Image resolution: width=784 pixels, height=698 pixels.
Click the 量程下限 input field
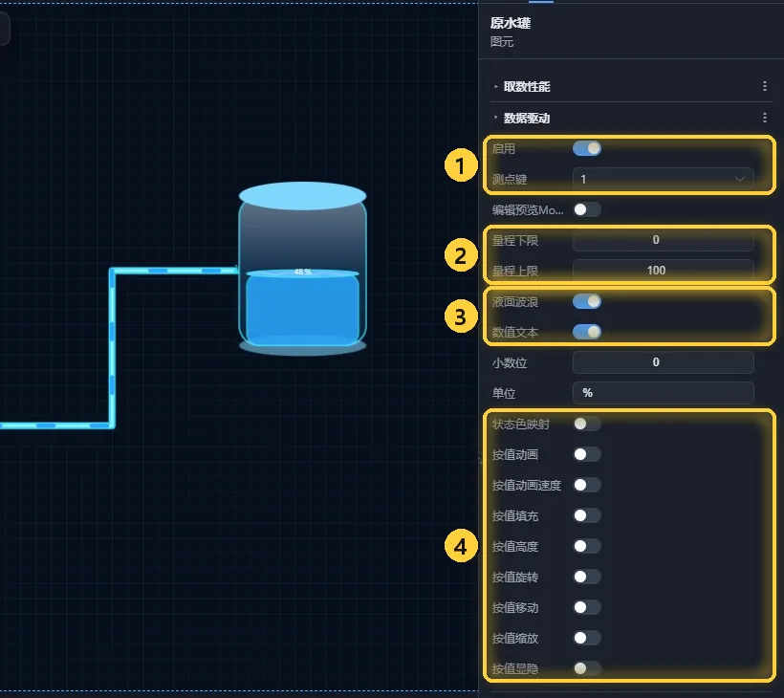coord(663,240)
